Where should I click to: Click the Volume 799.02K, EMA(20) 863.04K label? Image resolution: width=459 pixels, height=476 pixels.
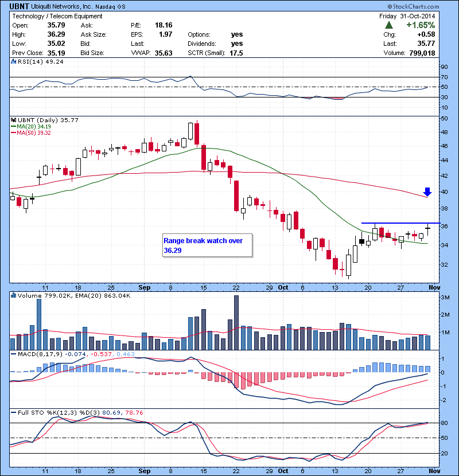pyautogui.click(x=74, y=296)
